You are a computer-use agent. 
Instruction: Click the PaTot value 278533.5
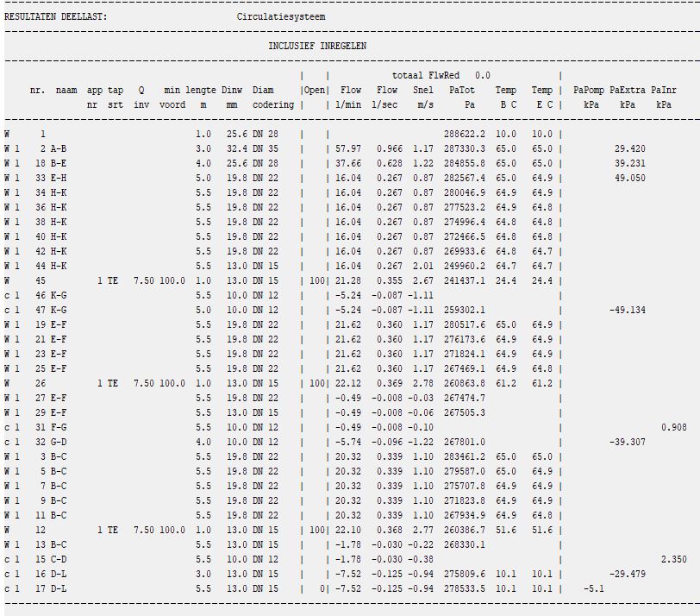tap(465, 588)
